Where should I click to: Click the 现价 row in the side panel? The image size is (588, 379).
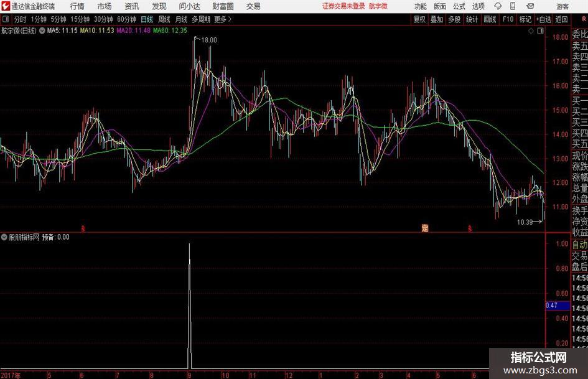click(x=580, y=156)
